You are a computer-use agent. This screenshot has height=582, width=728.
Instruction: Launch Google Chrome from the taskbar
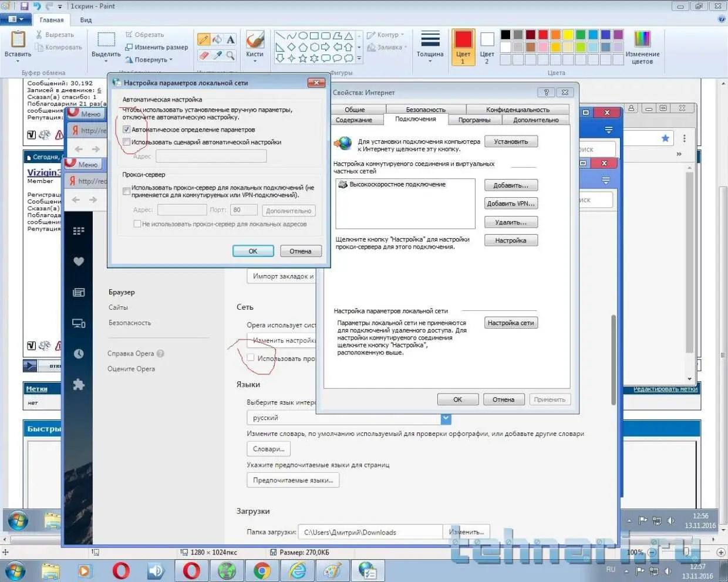point(262,570)
